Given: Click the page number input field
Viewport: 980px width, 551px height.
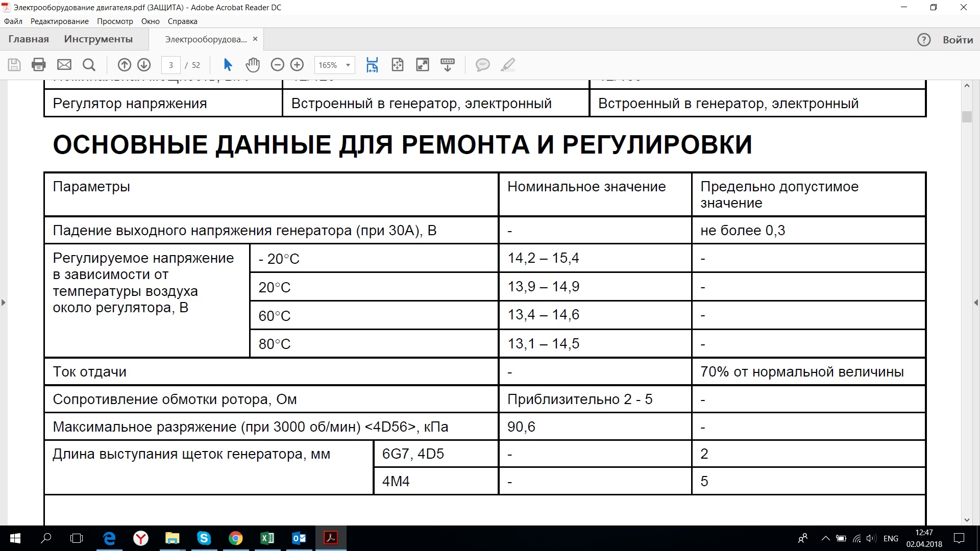Looking at the screenshot, I should (171, 65).
